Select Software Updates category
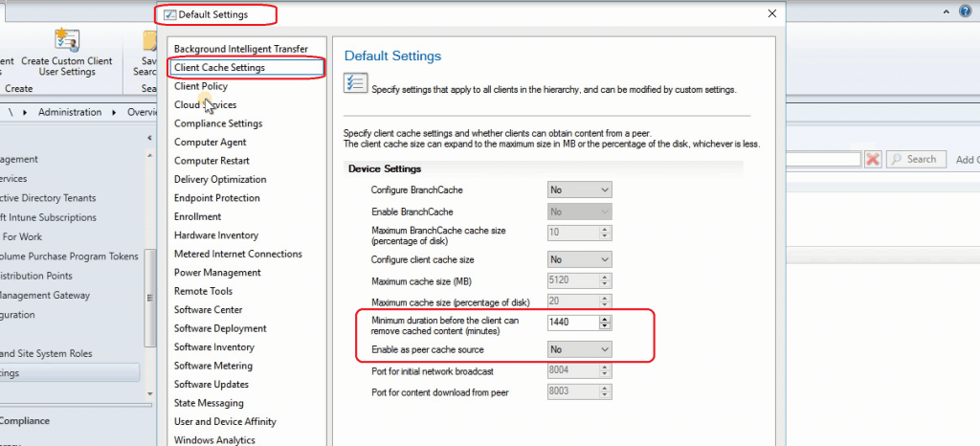This screenshot has width=980, height=446. (212, 384)
